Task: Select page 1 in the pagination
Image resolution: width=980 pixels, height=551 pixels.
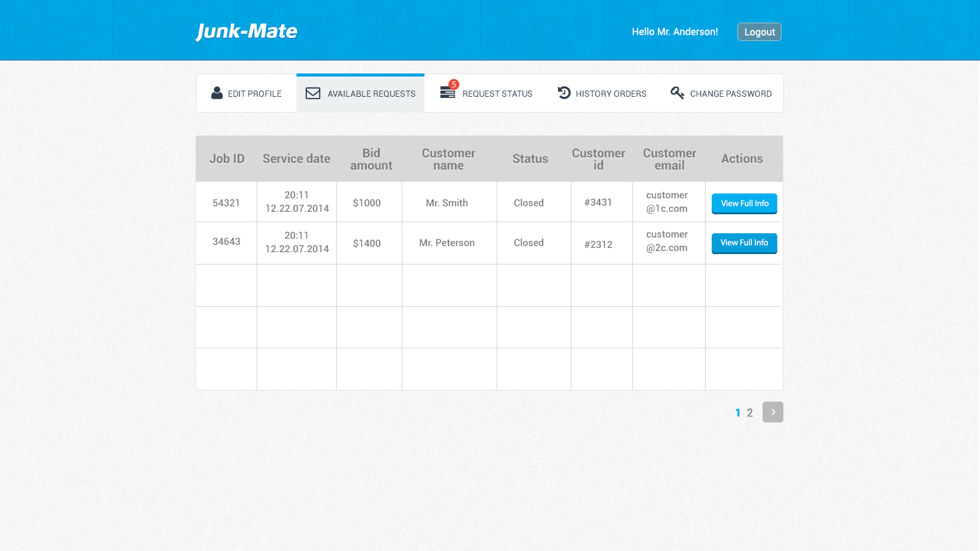Action: [x=737, y=413]
